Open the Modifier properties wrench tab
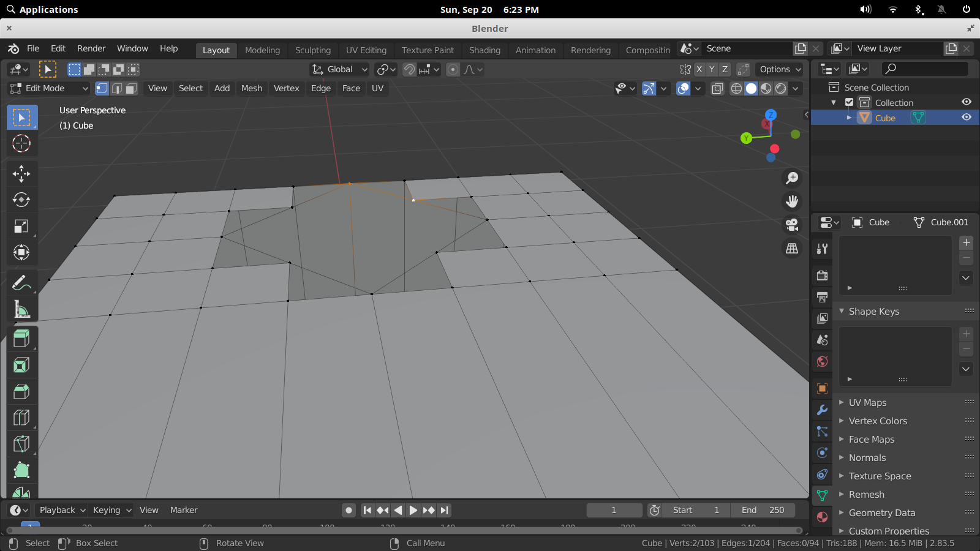This screenshot has height=551, width=980. click(x=822, y=410)
